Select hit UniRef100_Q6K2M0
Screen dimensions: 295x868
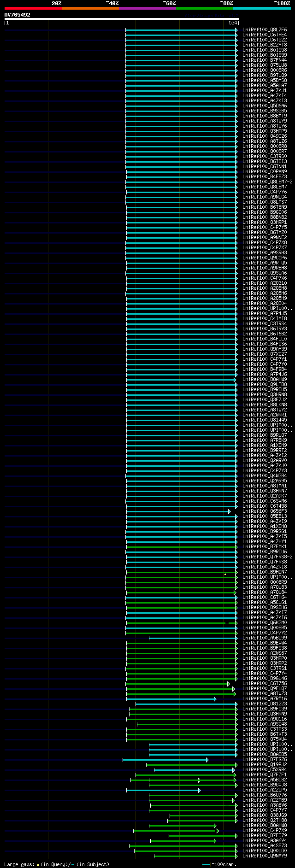point(265,623)
